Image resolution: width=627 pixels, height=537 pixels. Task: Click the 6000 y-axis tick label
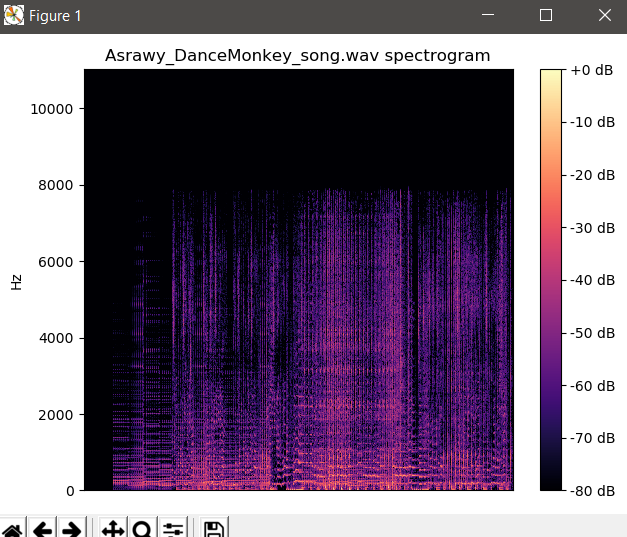56,262
